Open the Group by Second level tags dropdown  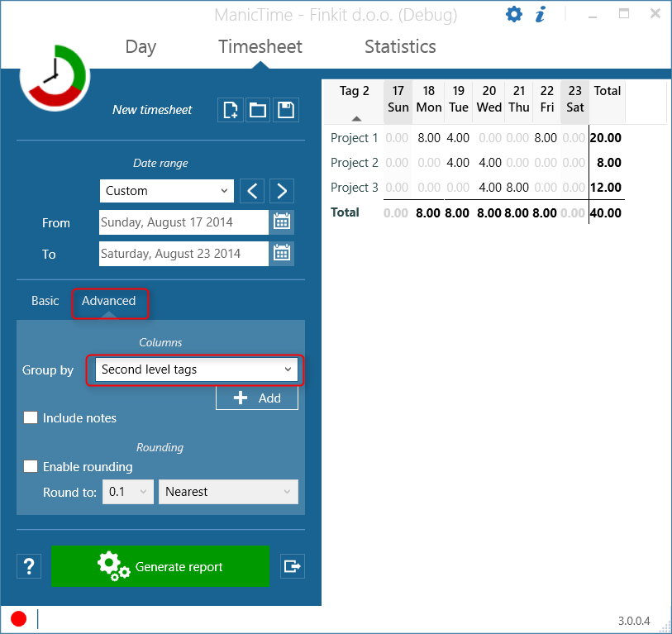coord(196,369)
